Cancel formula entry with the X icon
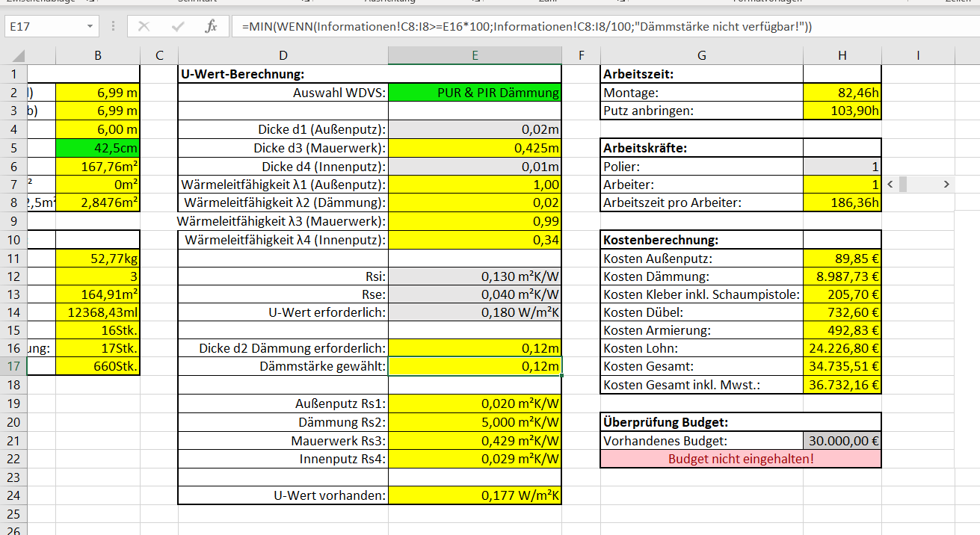 144,26
